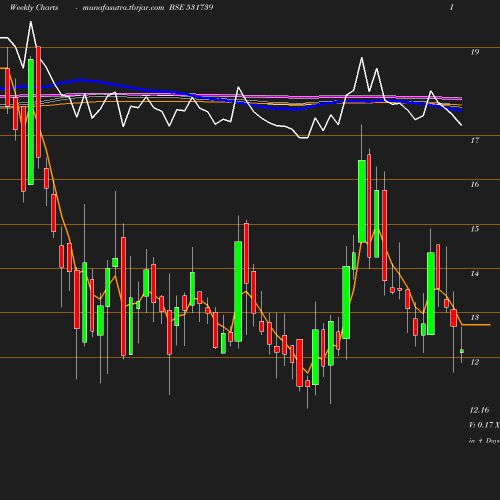Click price axis label 12
500x500 pixels.
tap(475, 362)
